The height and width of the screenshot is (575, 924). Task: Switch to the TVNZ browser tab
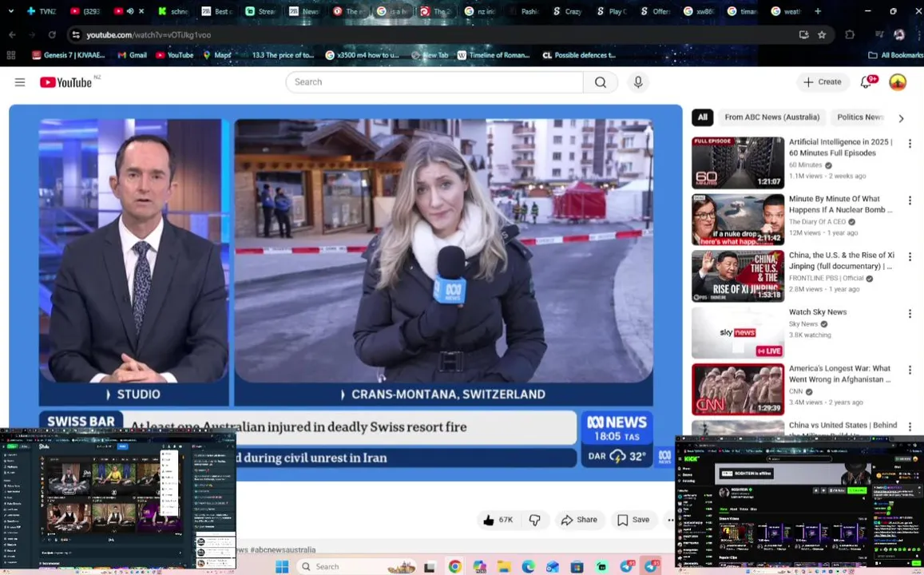[x=42, y=11]
